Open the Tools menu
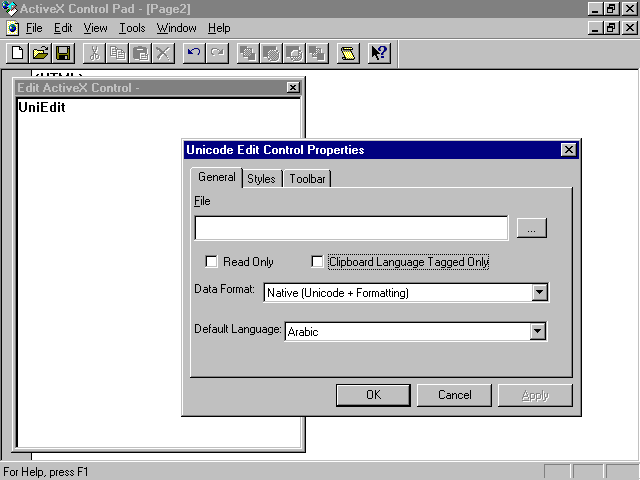This screenshot has height=480, width=640. pos(132,28)
